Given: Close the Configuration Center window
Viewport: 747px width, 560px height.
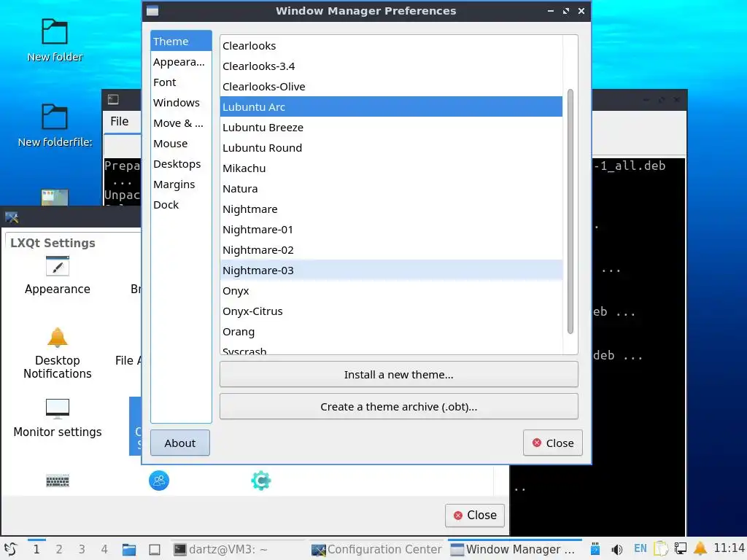Looking at the screenshot, I should [x=474, y=516].
